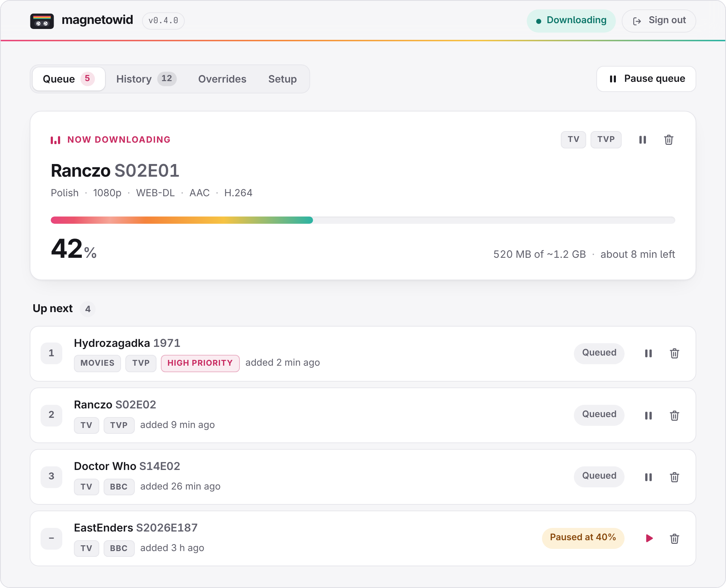Viewport: 726px width, 588px height.
Task: Click position number 2 for Ranczo S02E02
Action: [51, 415]
